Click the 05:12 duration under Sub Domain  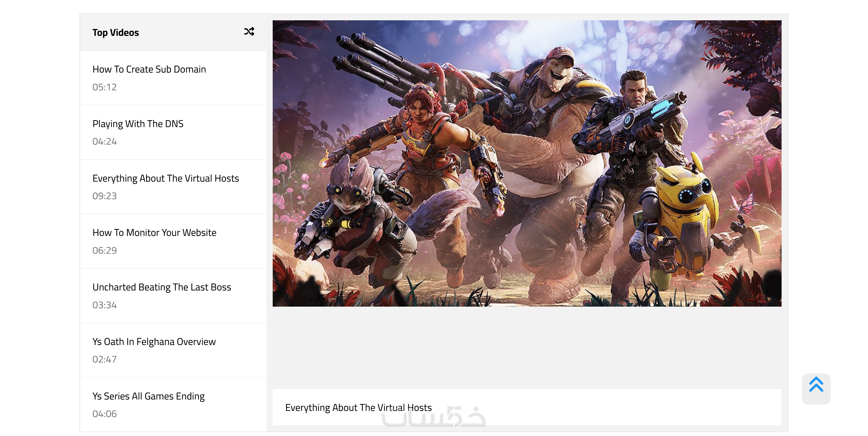click(104, 87)
